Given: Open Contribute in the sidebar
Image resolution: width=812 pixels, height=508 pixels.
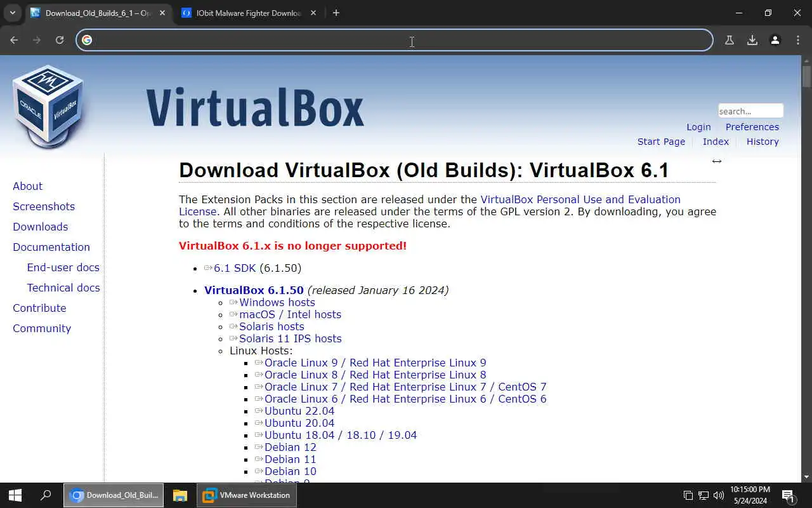Looking at the screenshot, I should point(39,308).
